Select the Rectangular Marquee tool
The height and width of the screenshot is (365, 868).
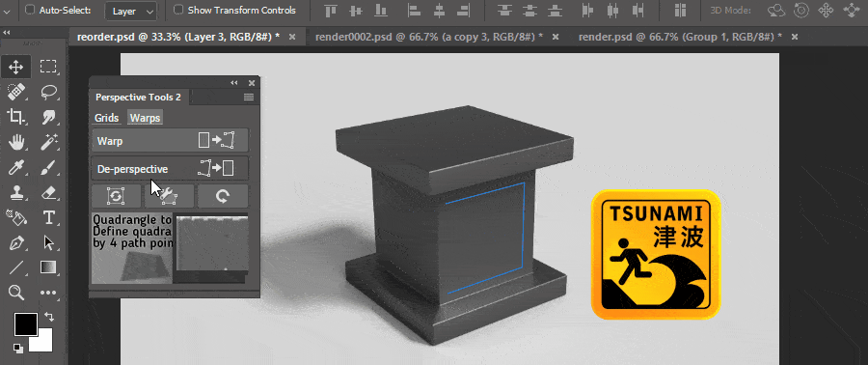click(49, 67)
